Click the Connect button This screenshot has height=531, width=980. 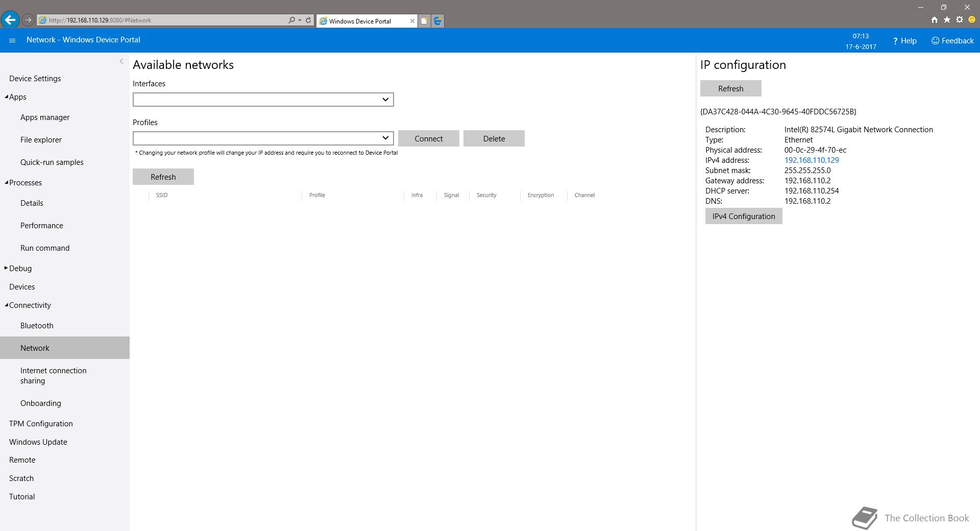pos(429,138)
